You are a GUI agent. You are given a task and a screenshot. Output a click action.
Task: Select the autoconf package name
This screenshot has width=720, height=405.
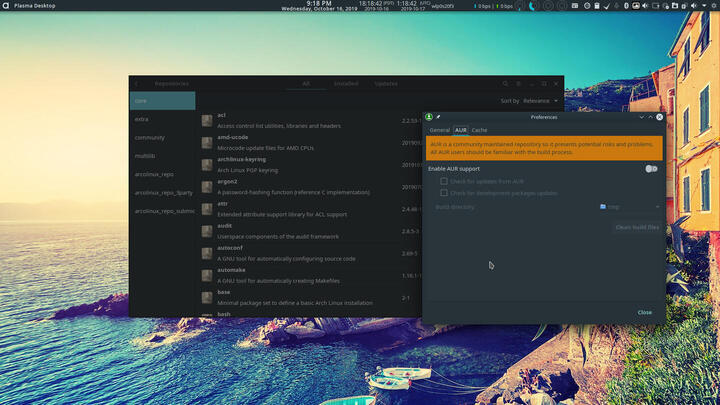(x=230, y=248)
